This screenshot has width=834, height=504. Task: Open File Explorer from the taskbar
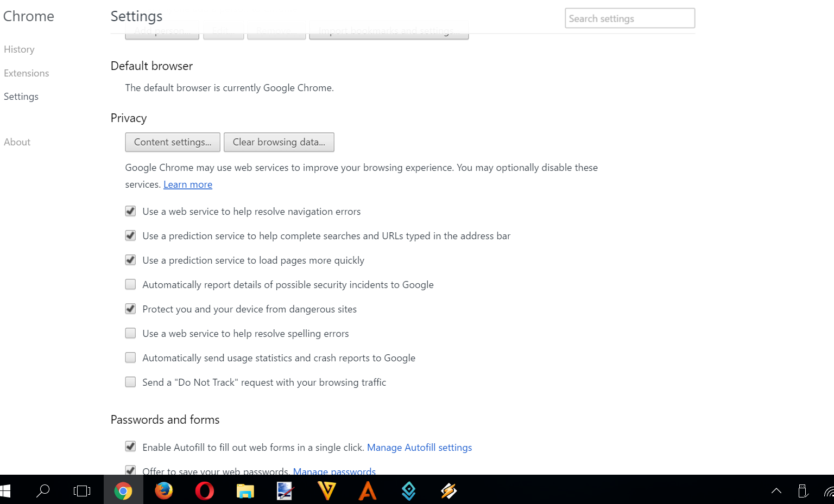[x=245, y=491]
